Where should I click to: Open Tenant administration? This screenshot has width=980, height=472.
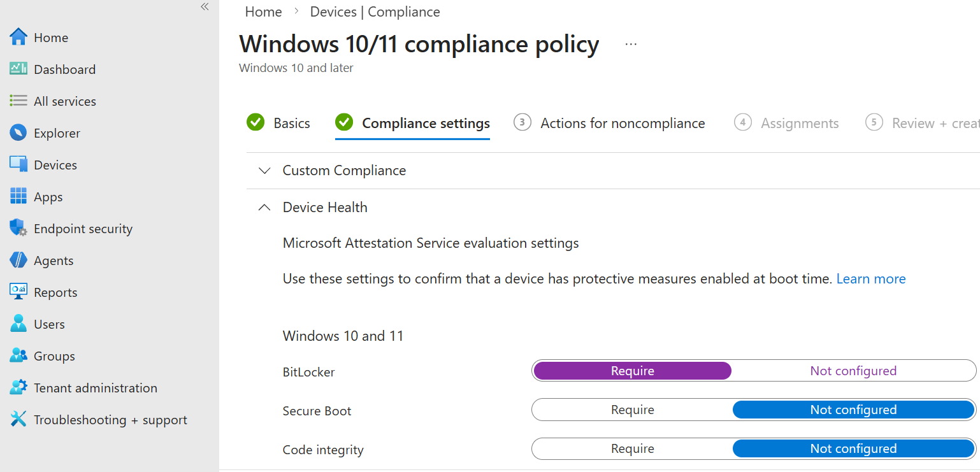click(x=96, y=387)
